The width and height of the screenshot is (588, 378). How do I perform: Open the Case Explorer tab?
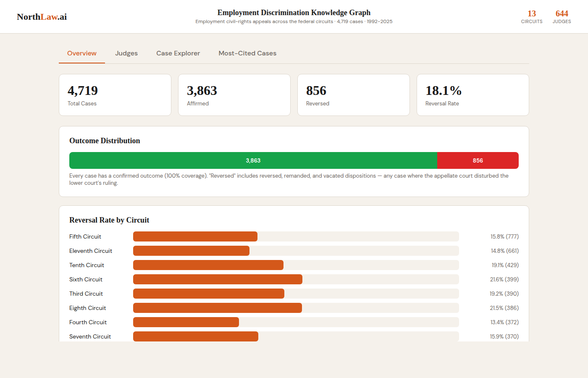pyautogui.click(x=178, y=53)
